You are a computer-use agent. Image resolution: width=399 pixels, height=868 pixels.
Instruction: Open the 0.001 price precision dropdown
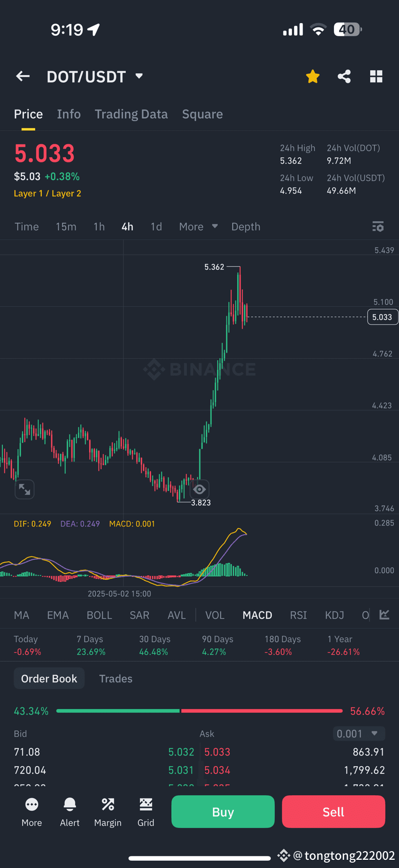click(359, 733)
